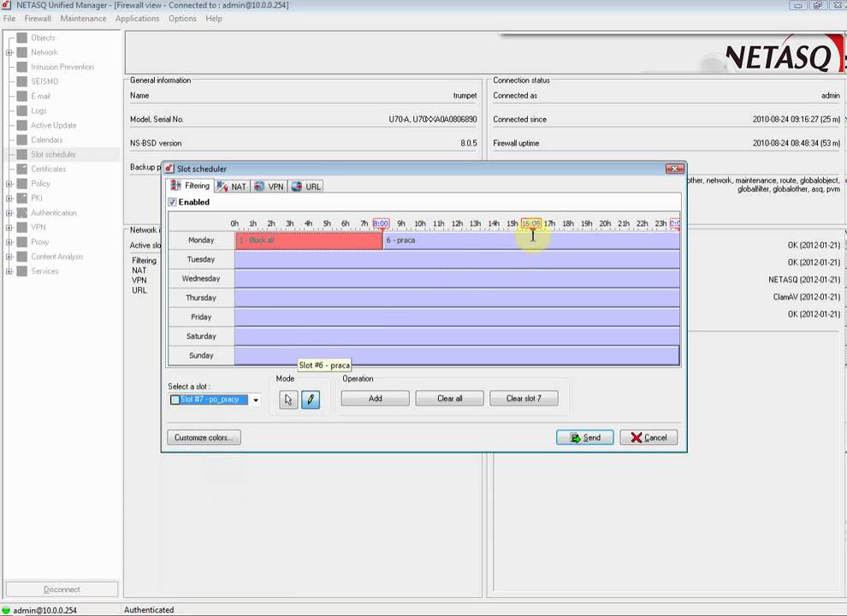Open Customize colors dialog
Viewport: 847px width, 616px height.
(204, 438)
